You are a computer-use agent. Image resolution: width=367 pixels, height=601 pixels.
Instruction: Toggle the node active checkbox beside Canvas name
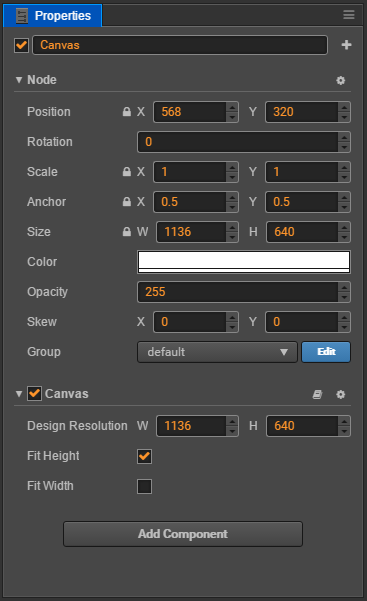21,45
